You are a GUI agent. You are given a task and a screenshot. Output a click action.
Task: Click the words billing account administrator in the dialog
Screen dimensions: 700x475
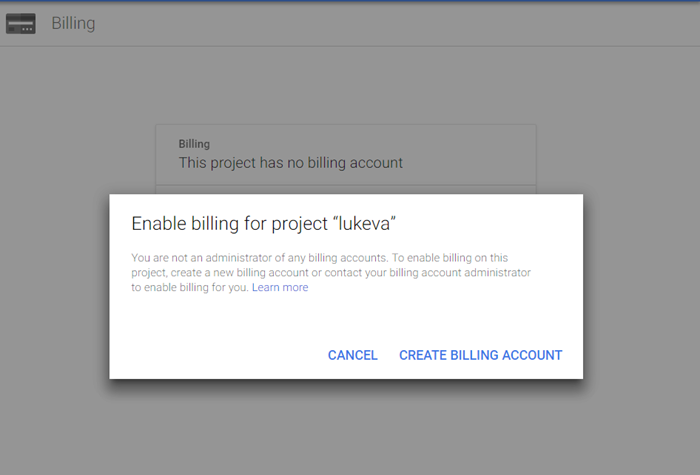tap(460, 272)
